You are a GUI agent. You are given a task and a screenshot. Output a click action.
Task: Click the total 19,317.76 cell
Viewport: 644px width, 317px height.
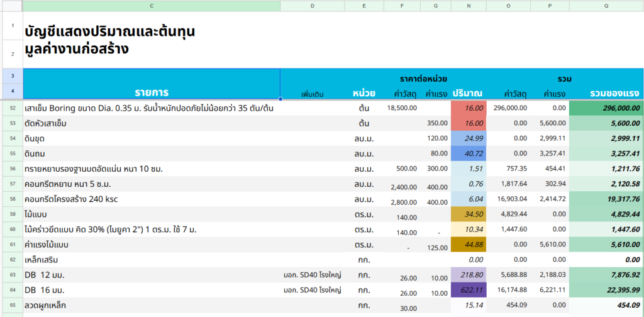pyautogui.click(x=606, y=199)
